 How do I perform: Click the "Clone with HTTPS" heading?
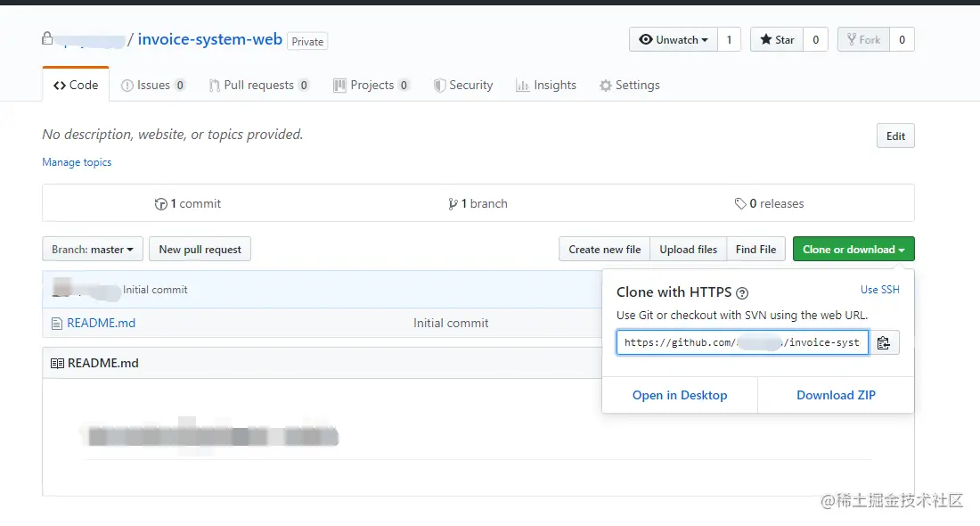click(674, 292)
